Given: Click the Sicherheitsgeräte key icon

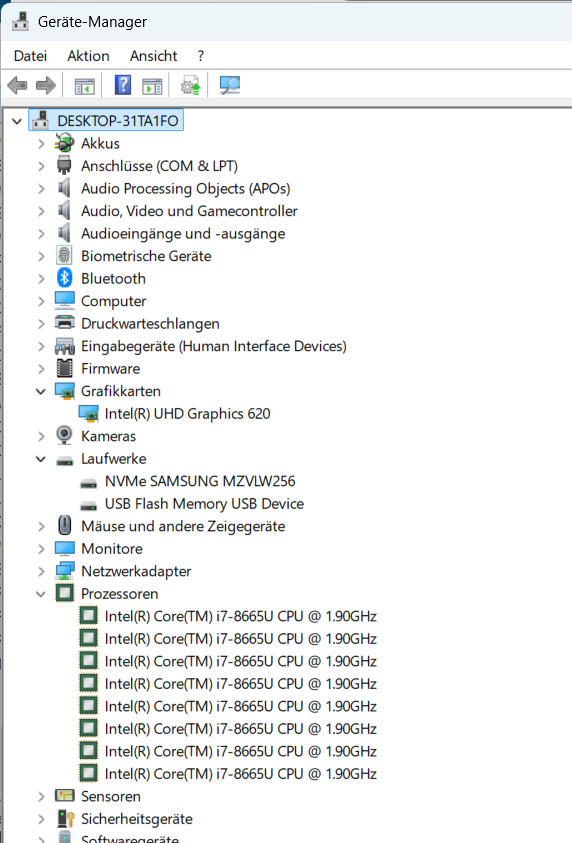Looking at the screenshot, I should click(65, 818).
